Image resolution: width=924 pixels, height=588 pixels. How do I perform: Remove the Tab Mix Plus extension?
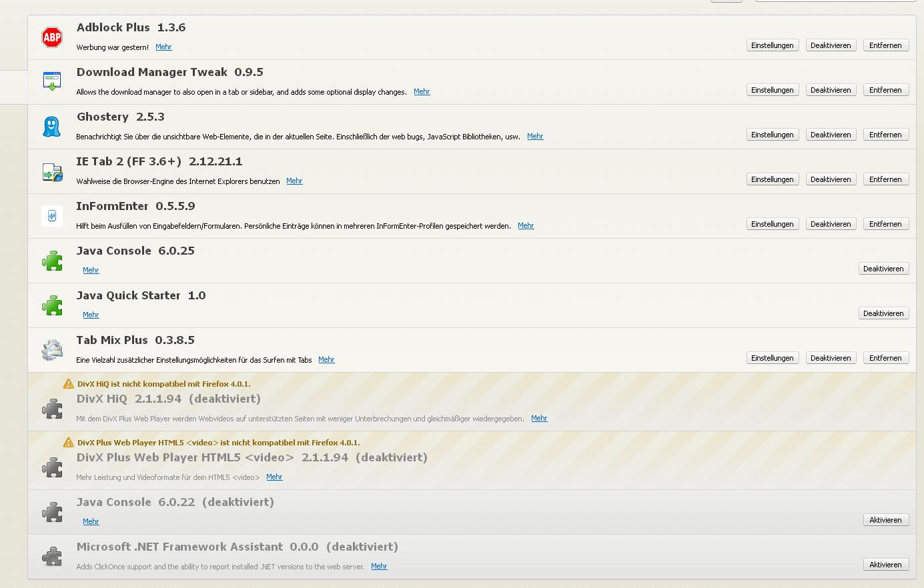[x=885, y=358]
